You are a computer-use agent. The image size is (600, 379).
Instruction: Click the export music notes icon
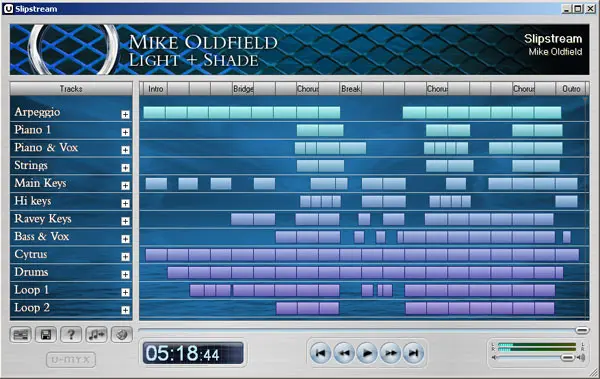[x=96, y=335]
